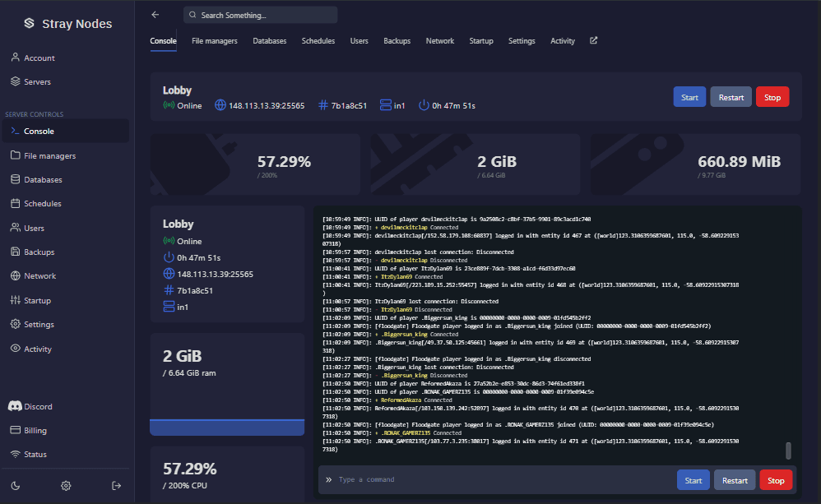This screenshot has height=504, width=821.
Task: Toggle dark mode with the moon icon
Action: [x=16, y=485]
